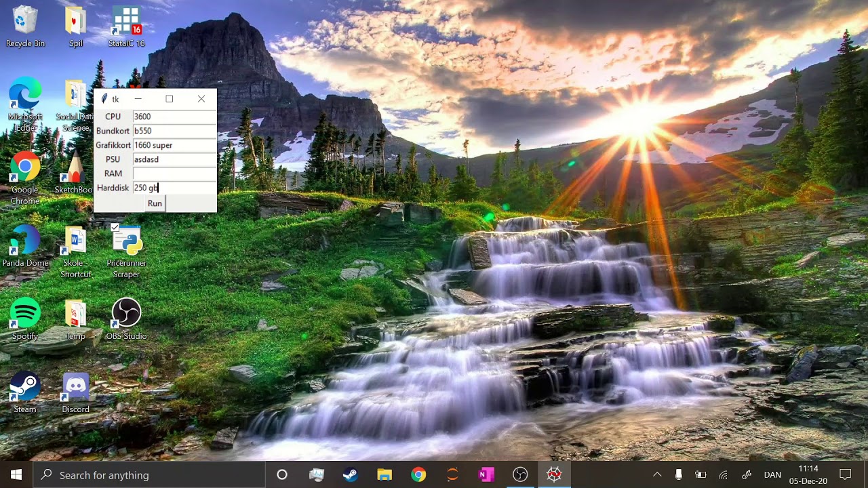Image resolution: width=868 pixels, height=488 pixels.
Task: Open the Wi-Fi network tray icon
Action: pos(724,474)
